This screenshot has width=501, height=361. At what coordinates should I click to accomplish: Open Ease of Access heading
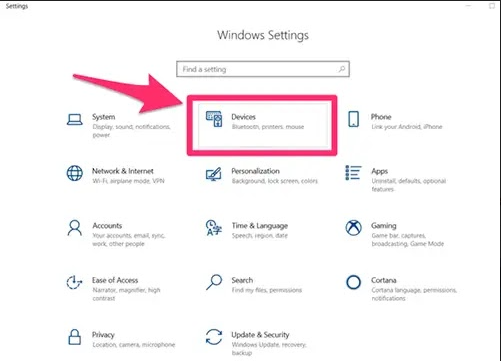coord(115,280)
